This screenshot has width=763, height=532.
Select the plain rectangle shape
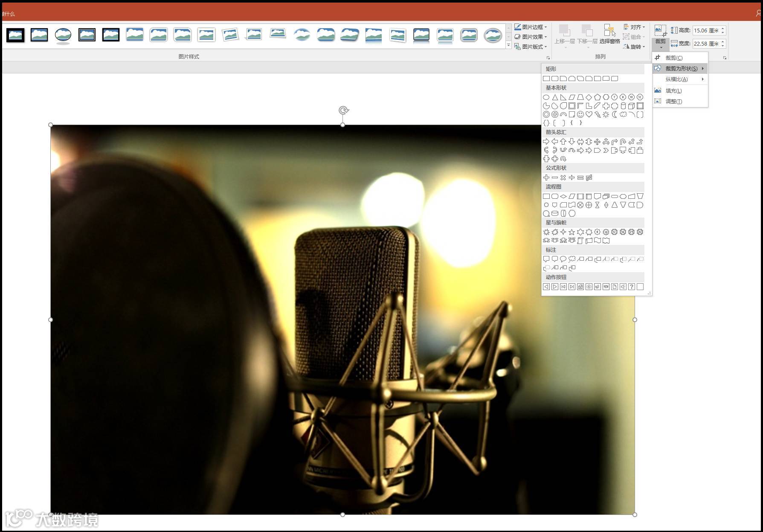[x=546, y=78]
